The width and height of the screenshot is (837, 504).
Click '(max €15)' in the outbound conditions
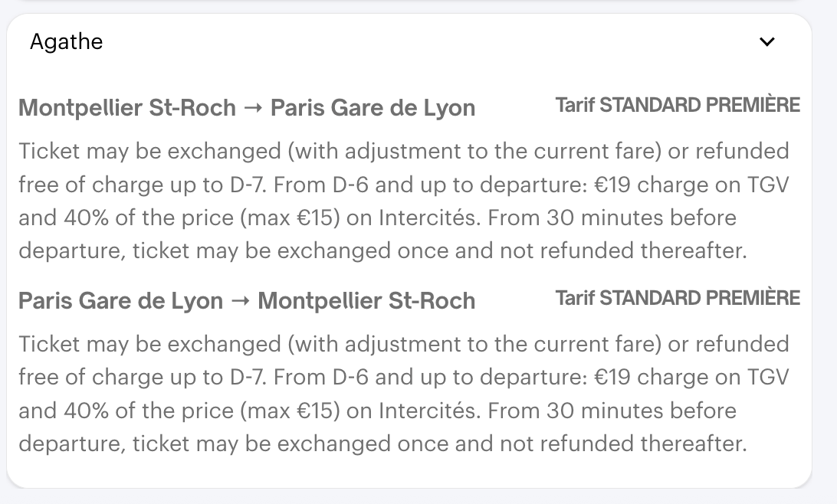pos(290,219)
